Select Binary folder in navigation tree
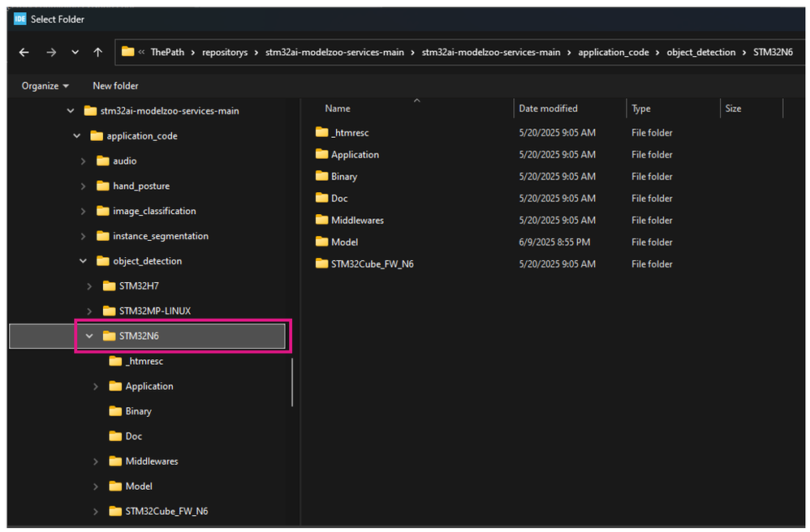810x532 pixels. click(139, 411)
